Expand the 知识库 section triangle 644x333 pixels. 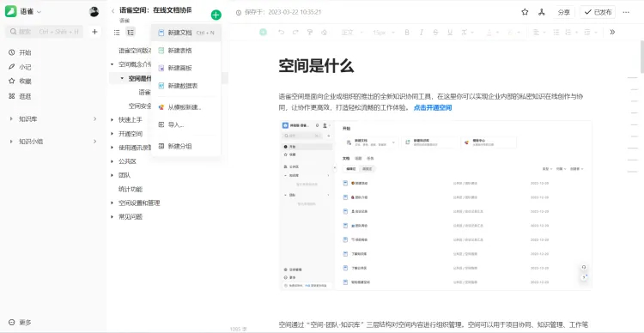click(x=11, y=119)
